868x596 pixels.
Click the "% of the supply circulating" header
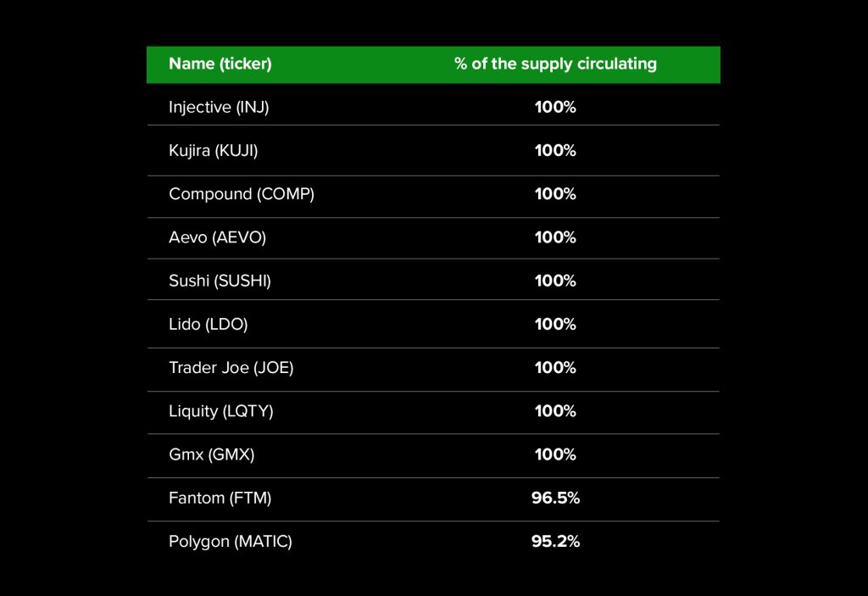555,64
